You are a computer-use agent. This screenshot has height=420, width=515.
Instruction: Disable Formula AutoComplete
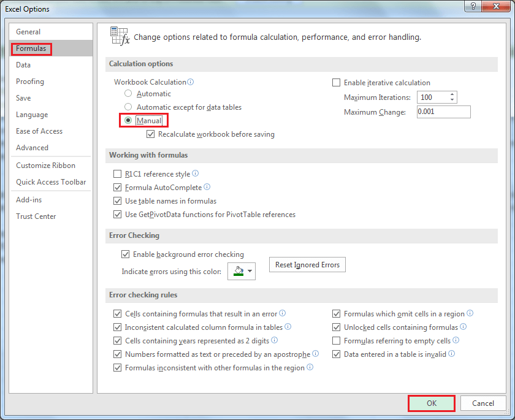tap(117, 188)
